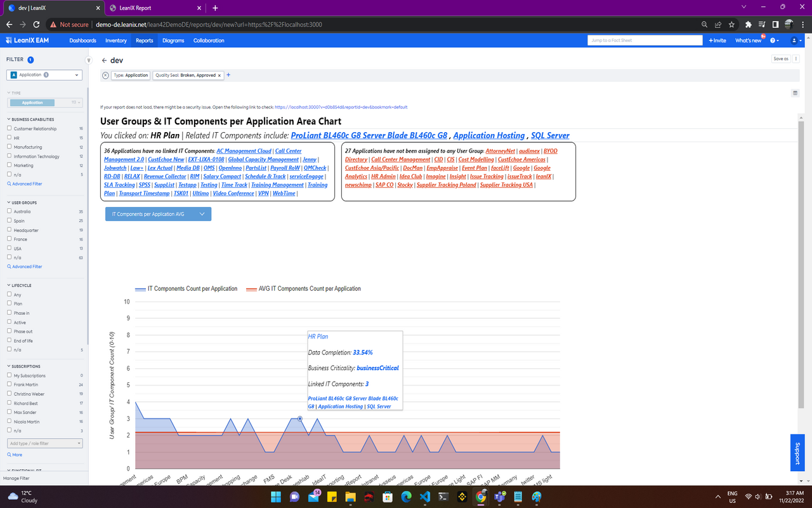Click the browser zoom magnifier icon
The image size is (812, 508).
click(x=705, y=24)
